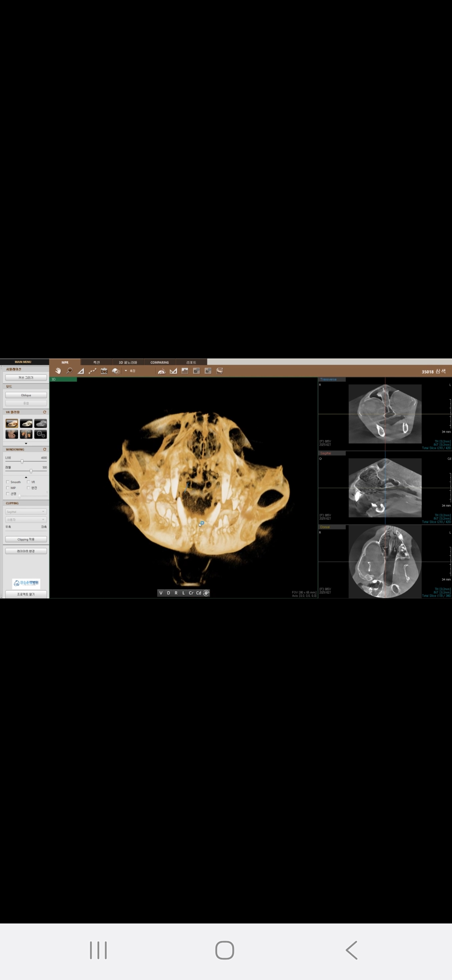Image resolution: width=452 pixels, height=980 pixels.
Task: Reset the VR coloring with refresh icon
Action: (44, 412)
